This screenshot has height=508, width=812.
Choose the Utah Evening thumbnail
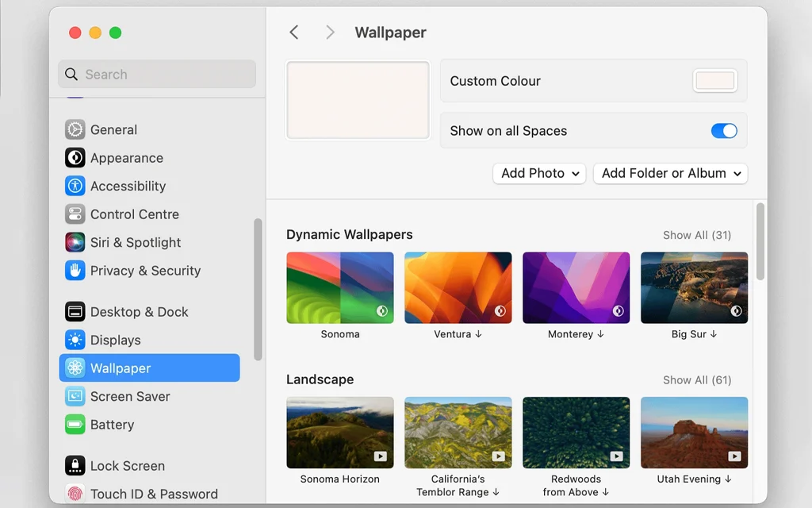click(x=694, y=433)
